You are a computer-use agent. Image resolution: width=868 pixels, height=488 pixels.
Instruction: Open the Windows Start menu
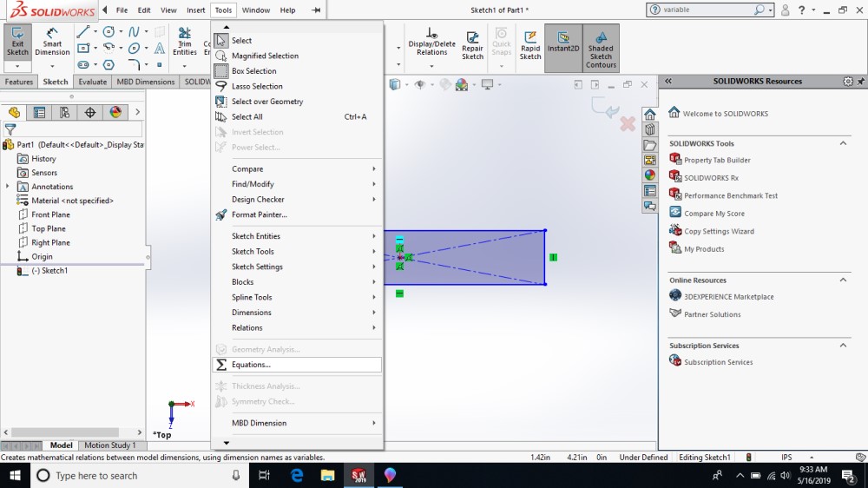tap(15, 476)
